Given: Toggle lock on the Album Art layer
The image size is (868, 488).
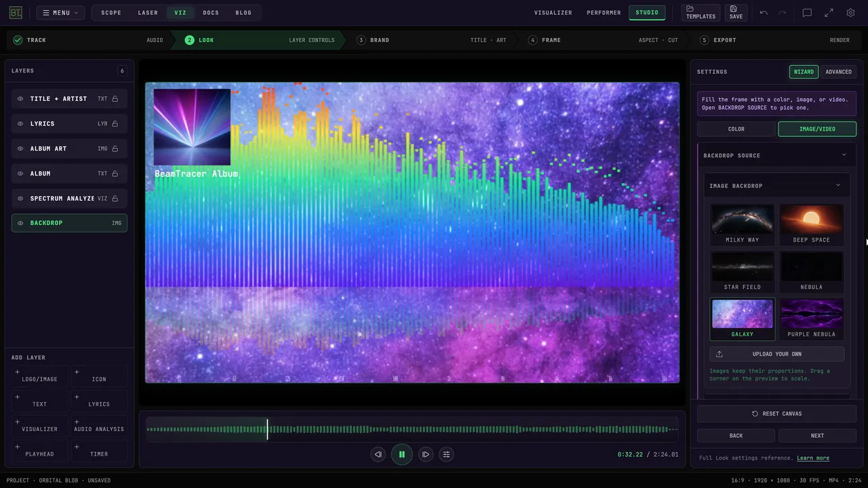Looking at the screenshot, I should [115, 148].
